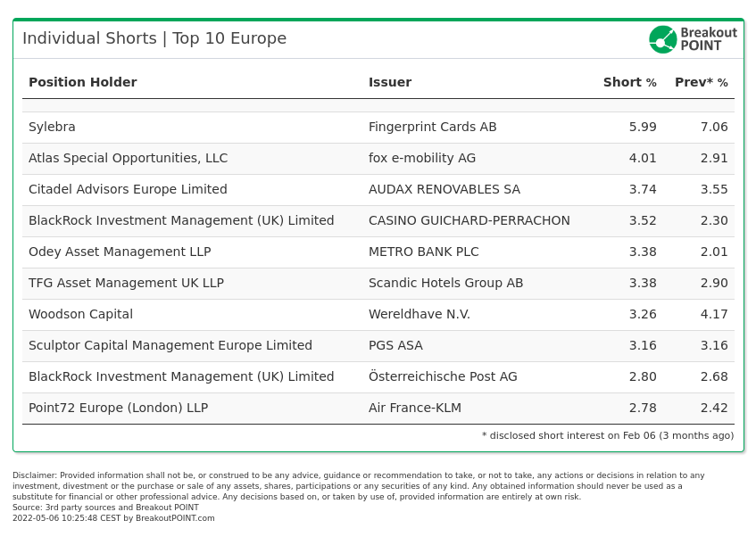The width and height of the screenshot is (756, 545).
Task: Click the Individual Shorts Top 10 Europe title
Action: tap(154, 38)
